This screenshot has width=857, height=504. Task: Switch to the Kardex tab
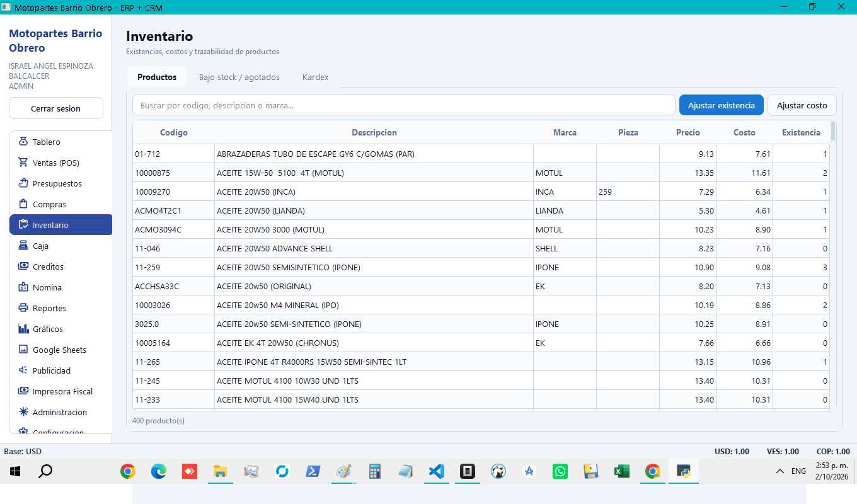point(315,77)
